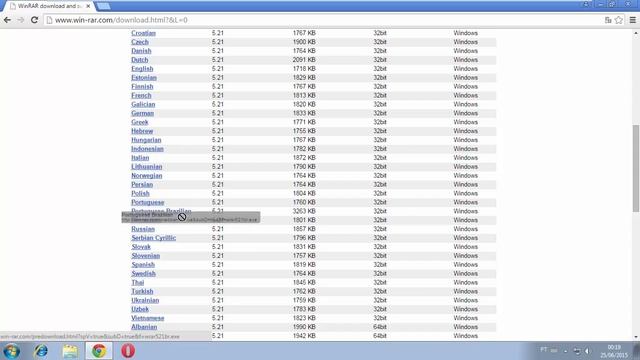Image resolution: width=640 pixels, height=360 pixels.
Task: Click the 2091 KB size cell
Action: click(x=304, y=60)
